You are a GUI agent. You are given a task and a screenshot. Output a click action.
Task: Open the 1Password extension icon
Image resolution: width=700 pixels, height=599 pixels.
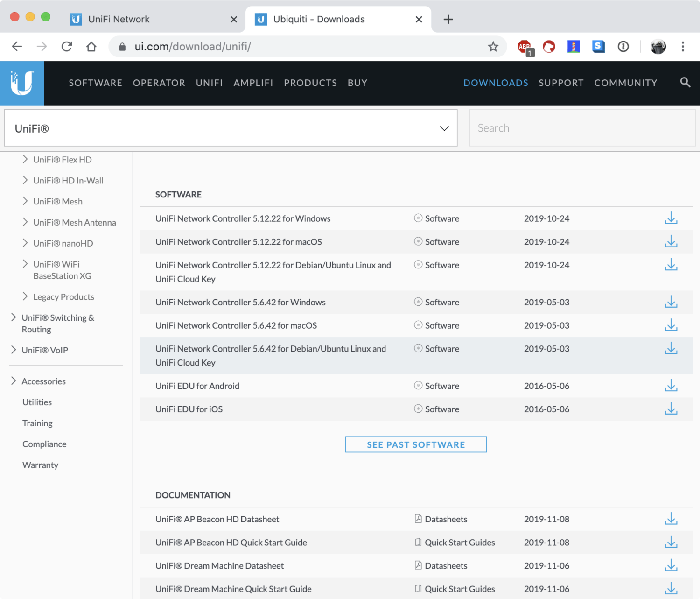coord(623,47)
